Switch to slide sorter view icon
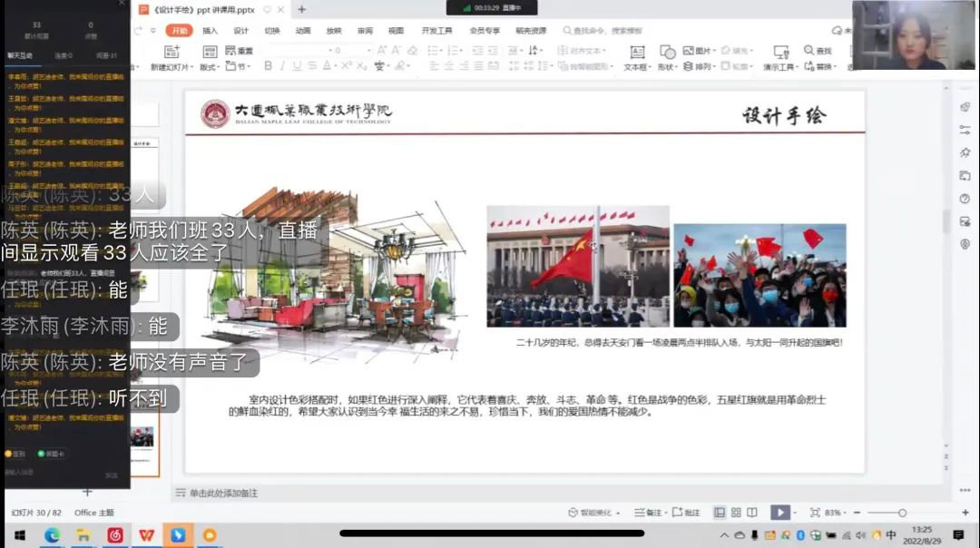The image size is (980, 548). point(736,513)
